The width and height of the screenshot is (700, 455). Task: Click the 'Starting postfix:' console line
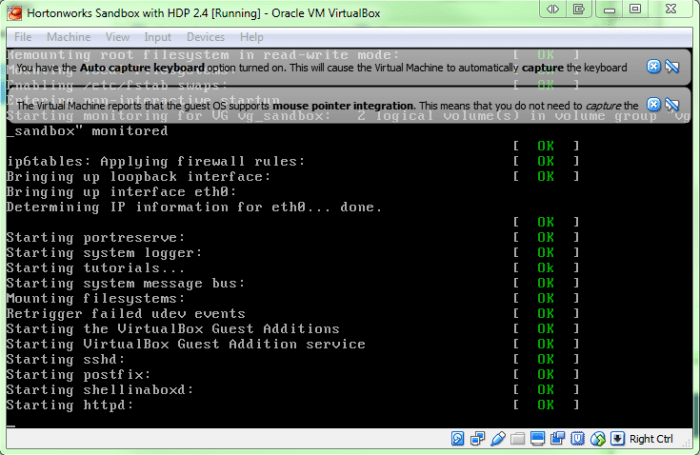[78, 374]
